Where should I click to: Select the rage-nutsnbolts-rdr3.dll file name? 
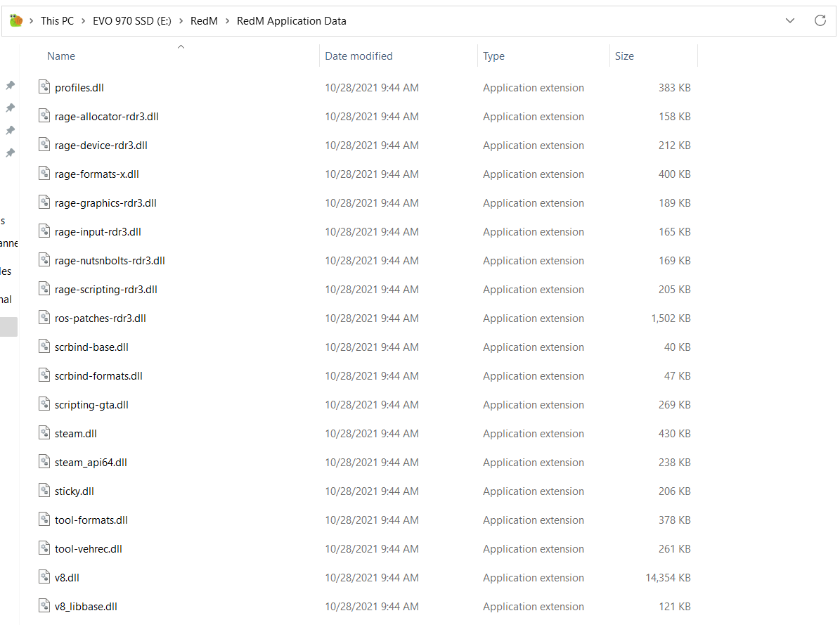coord(110,261)
